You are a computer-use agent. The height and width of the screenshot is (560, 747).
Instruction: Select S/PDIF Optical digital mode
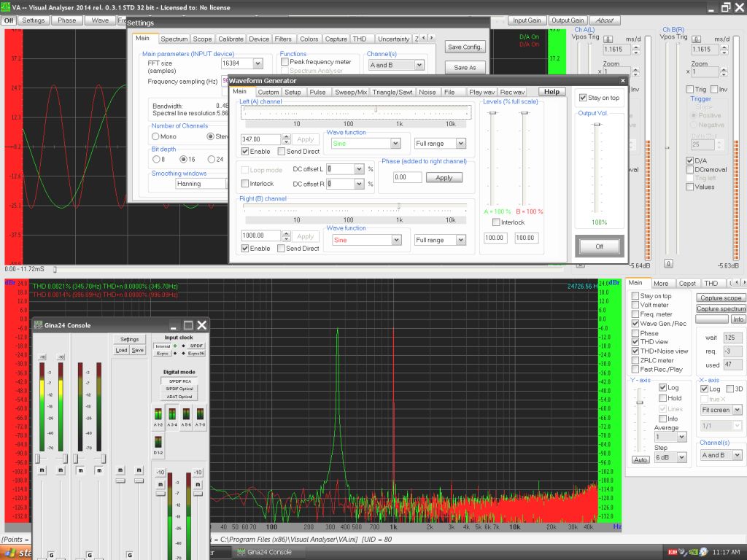point(179,389)
